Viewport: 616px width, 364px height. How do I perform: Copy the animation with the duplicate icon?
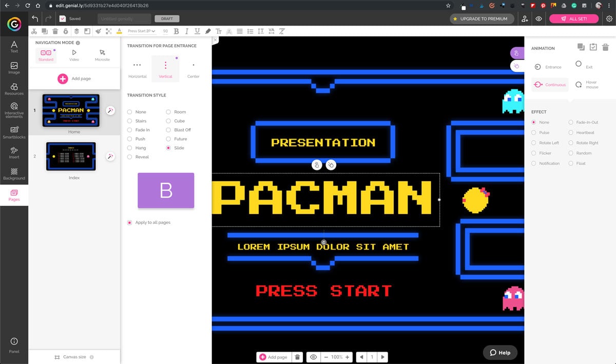tap(581, 47)
